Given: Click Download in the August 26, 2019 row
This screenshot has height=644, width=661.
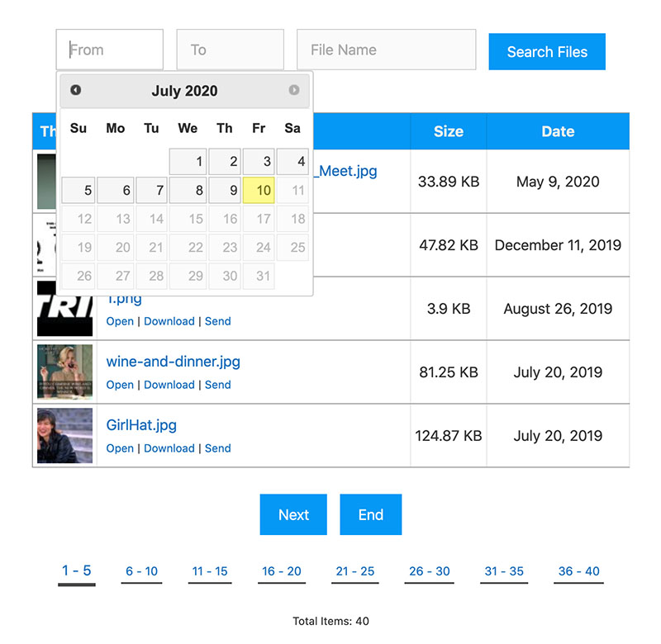Looking at the screenshot, I should [x=169, y=321].
